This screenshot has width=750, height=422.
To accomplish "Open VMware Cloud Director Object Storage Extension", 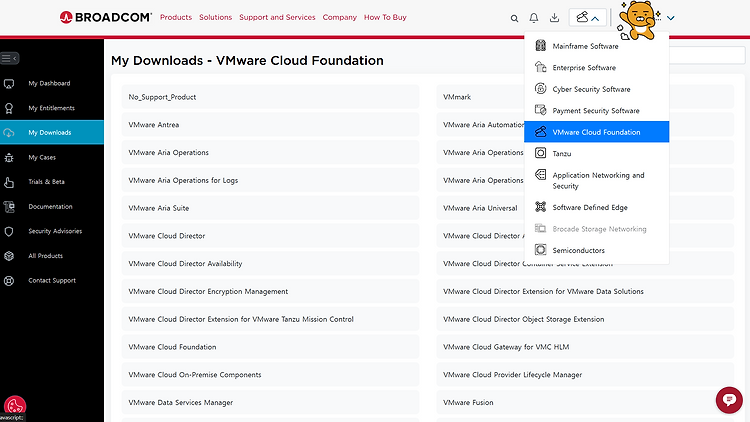I will (x=585, y=319).
